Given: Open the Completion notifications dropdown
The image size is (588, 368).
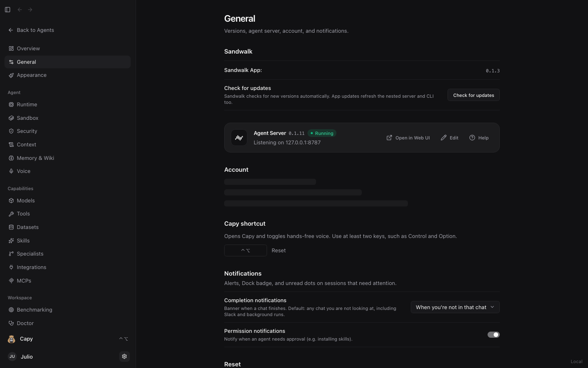Looking at the screenshot, I should [455, 307].
